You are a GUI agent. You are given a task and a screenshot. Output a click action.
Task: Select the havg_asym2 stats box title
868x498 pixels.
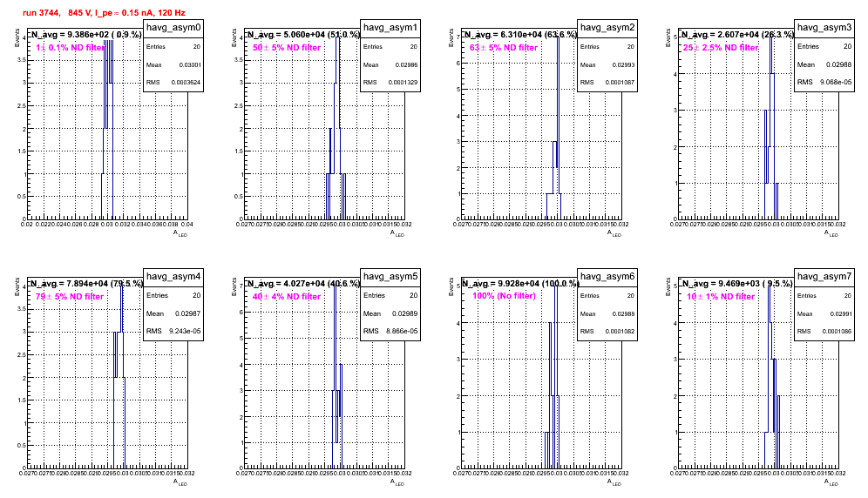click(x=607, y=28)
